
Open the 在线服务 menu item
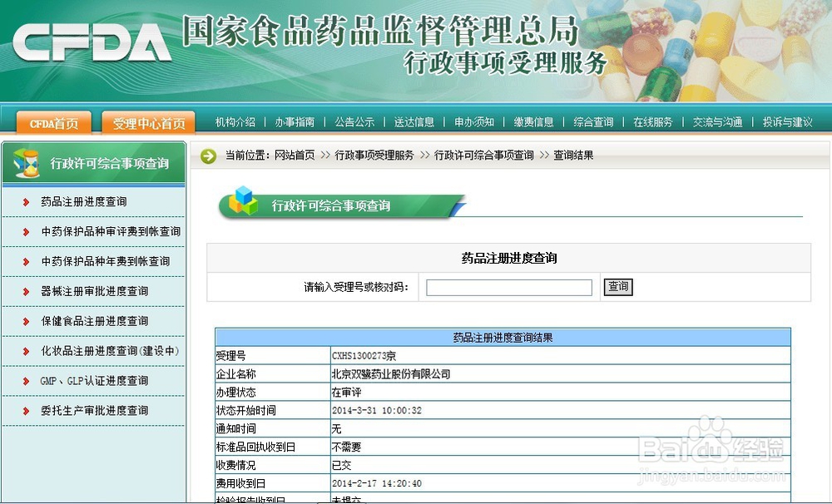654,121
